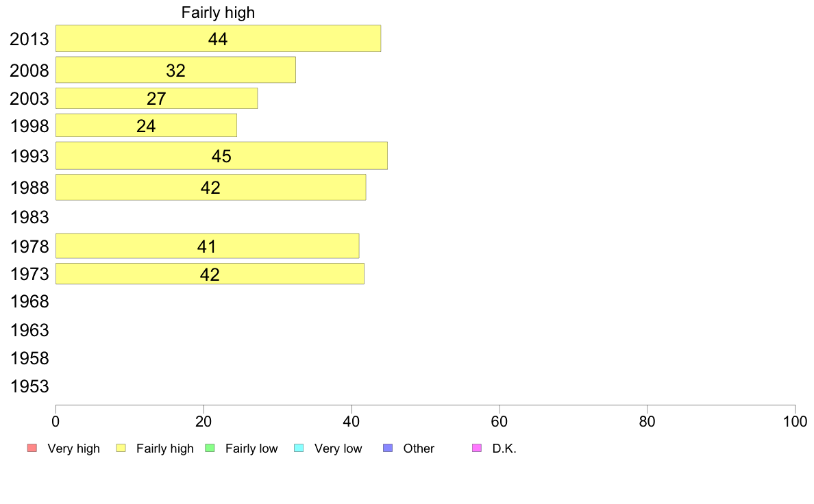
Task: Select the 1978 bar showing 41
Action: point(207,246)
